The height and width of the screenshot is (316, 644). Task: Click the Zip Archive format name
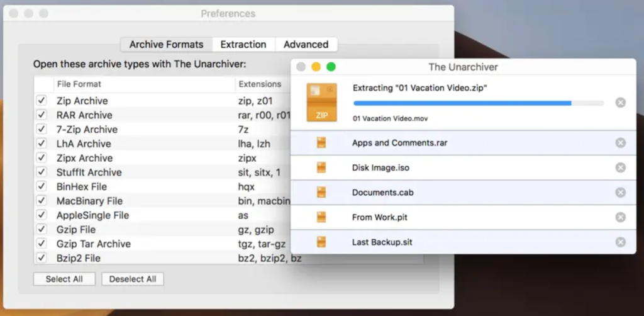(82, 101)
